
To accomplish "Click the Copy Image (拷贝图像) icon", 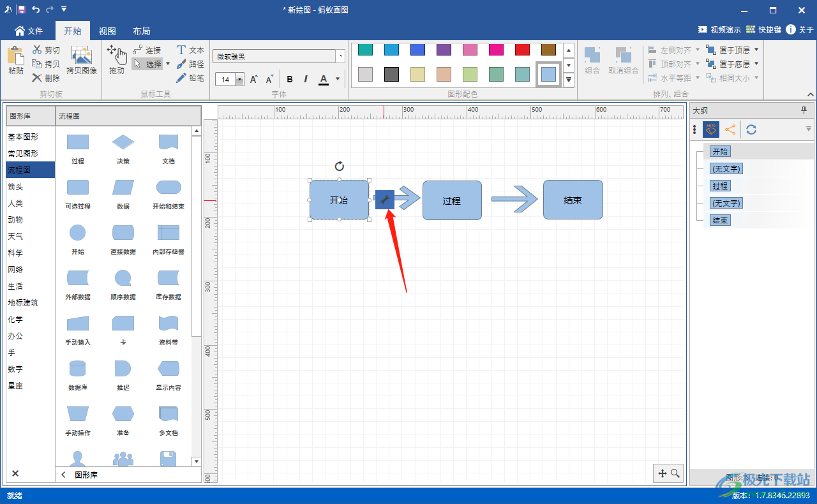I will coord(82,55).
